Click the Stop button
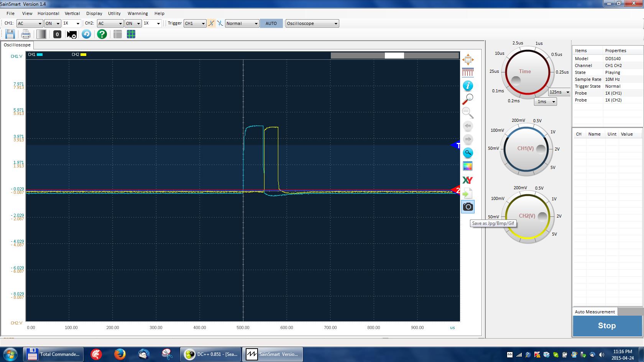 [607, 326]
